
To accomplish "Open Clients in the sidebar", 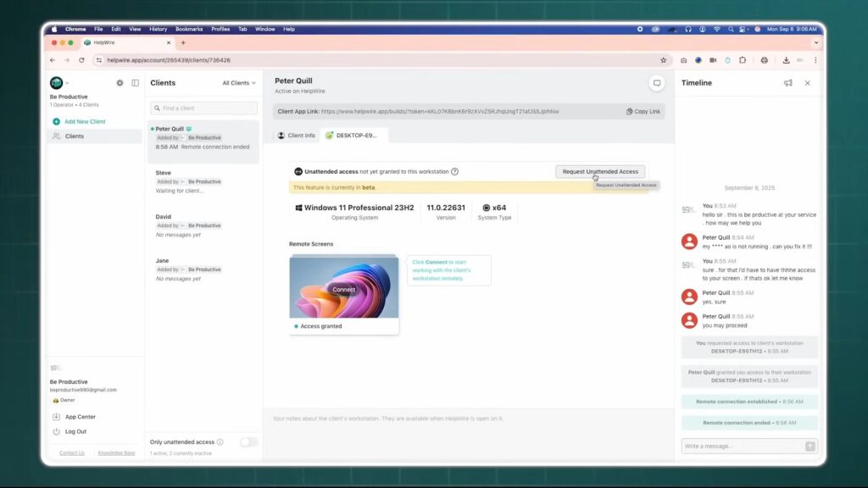I will pyautogui.click(x=94, y=136).
